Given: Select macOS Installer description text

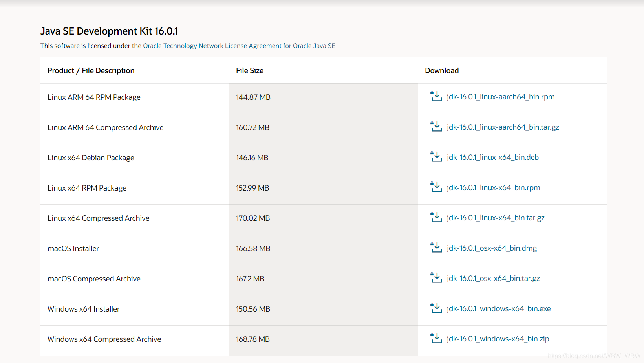Looking at the screenshot, I should 73,248.
